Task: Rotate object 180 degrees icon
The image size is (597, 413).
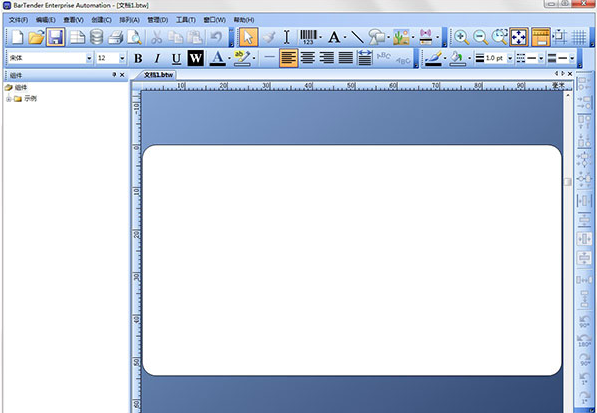Action: [584, 340]
